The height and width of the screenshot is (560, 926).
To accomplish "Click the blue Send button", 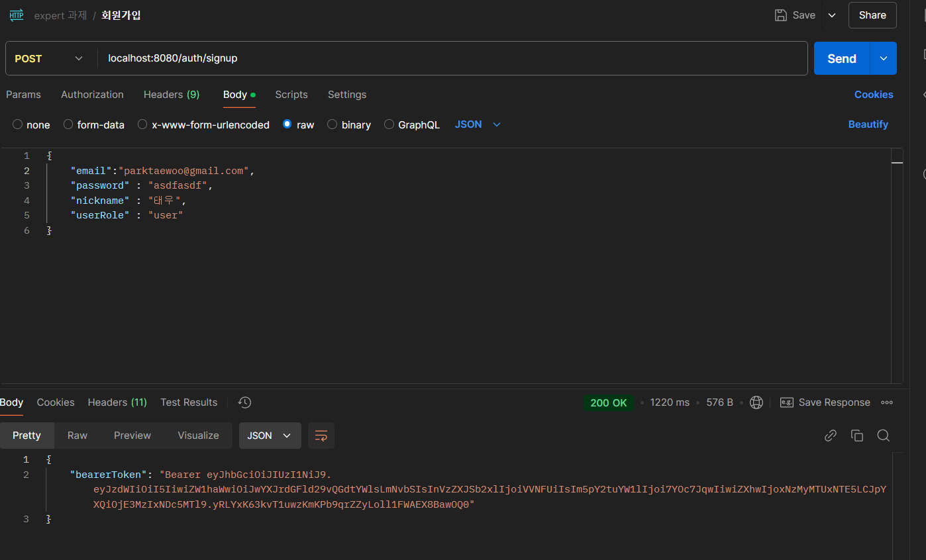I will coord(842,58).
